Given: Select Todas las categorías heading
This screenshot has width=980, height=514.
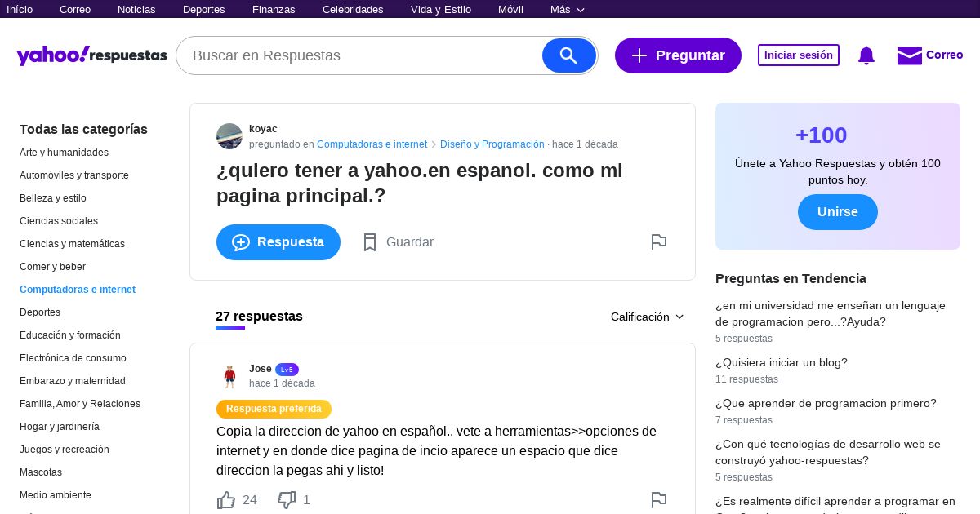Looking at the screenshot, I should pyautogui.click(x=83, y=129).
